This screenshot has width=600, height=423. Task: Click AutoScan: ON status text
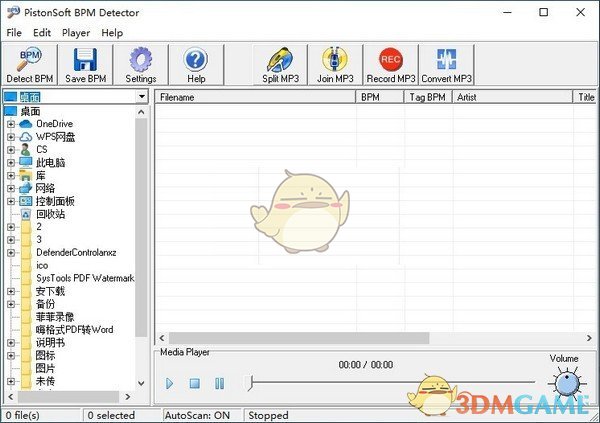197,415
